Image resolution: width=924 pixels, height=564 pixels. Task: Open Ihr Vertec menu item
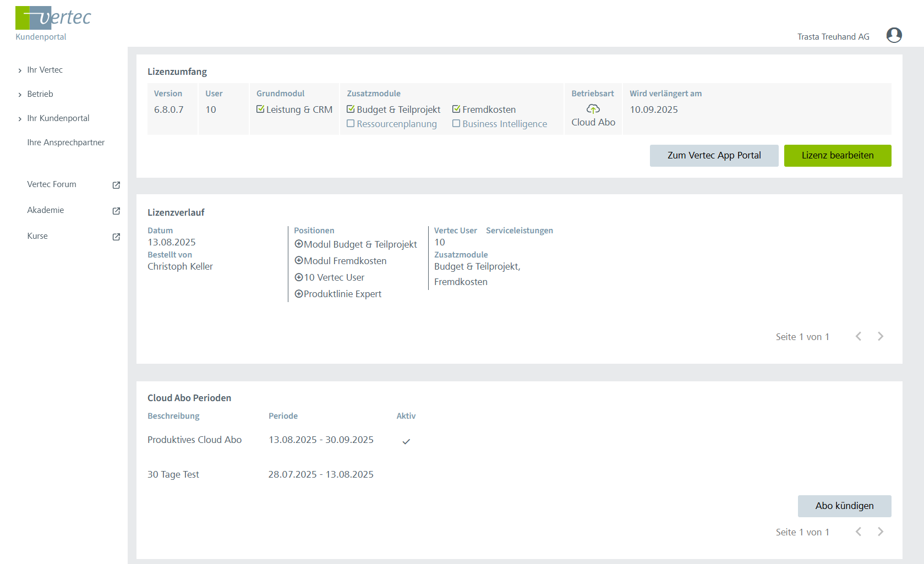click(x=45, y=70)
